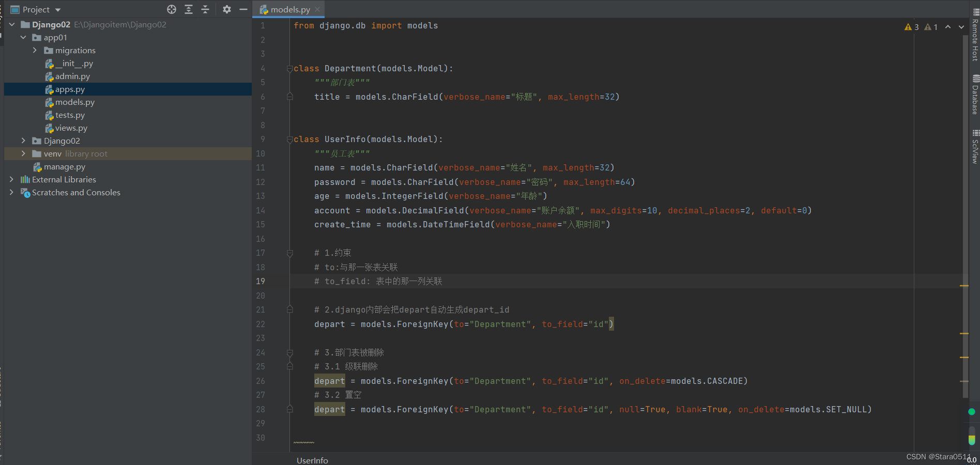The image size is (980, 465).
Task: Click the locate/select opened file target icon
Action: (172, 9)
